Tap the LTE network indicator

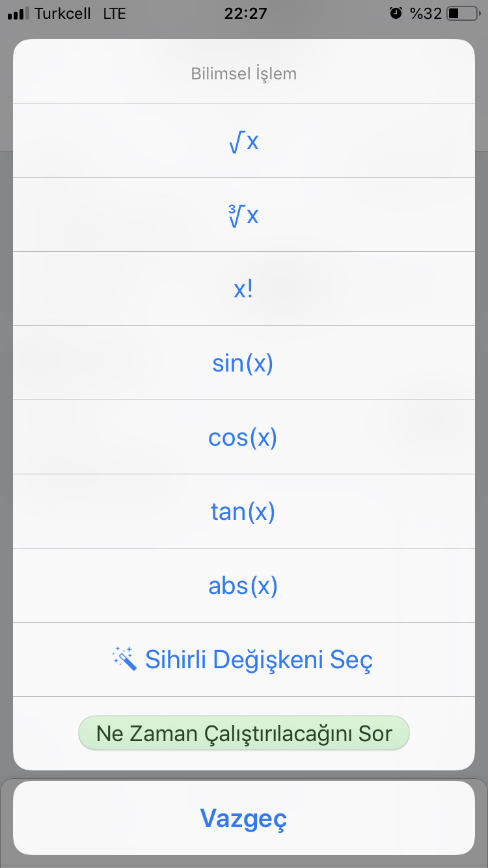pos(115,13)
